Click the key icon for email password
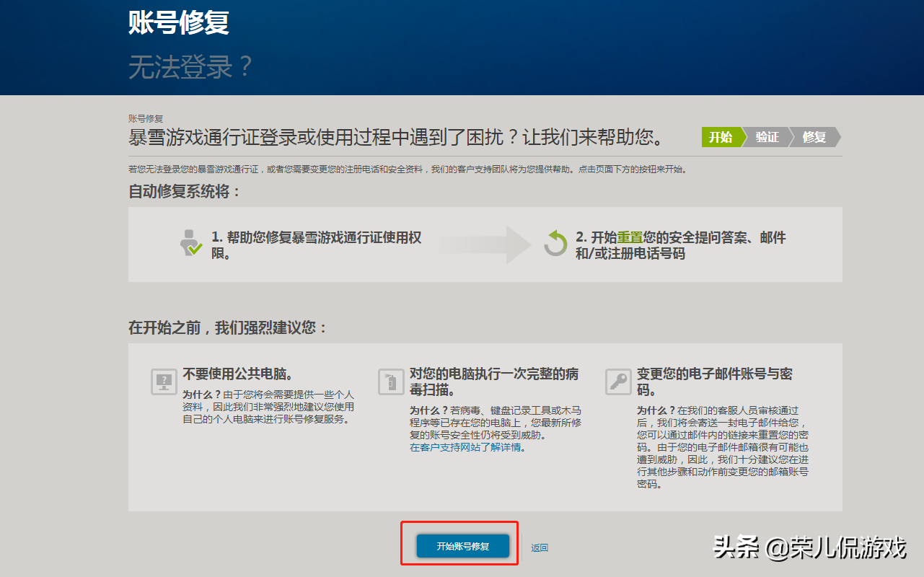Viewport: 924px width, 577px height. (618, 380)
